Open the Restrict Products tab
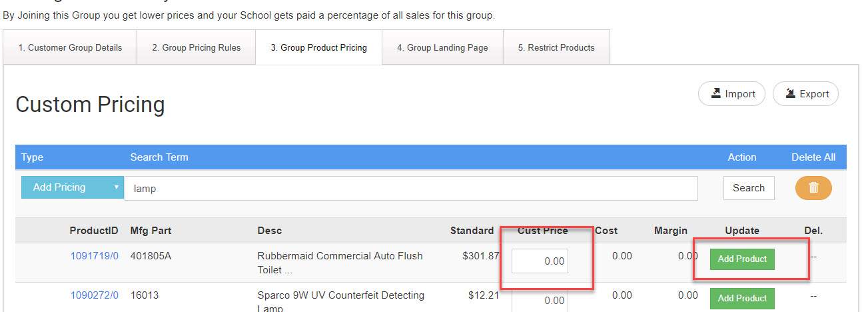 pyautogui.click(x=556, y=47)
